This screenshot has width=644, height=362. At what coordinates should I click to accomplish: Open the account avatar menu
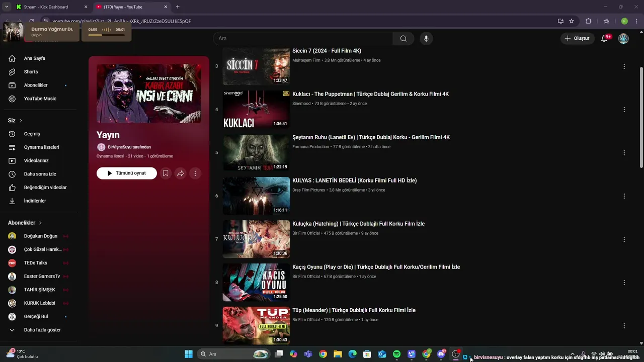click(623, 39)
